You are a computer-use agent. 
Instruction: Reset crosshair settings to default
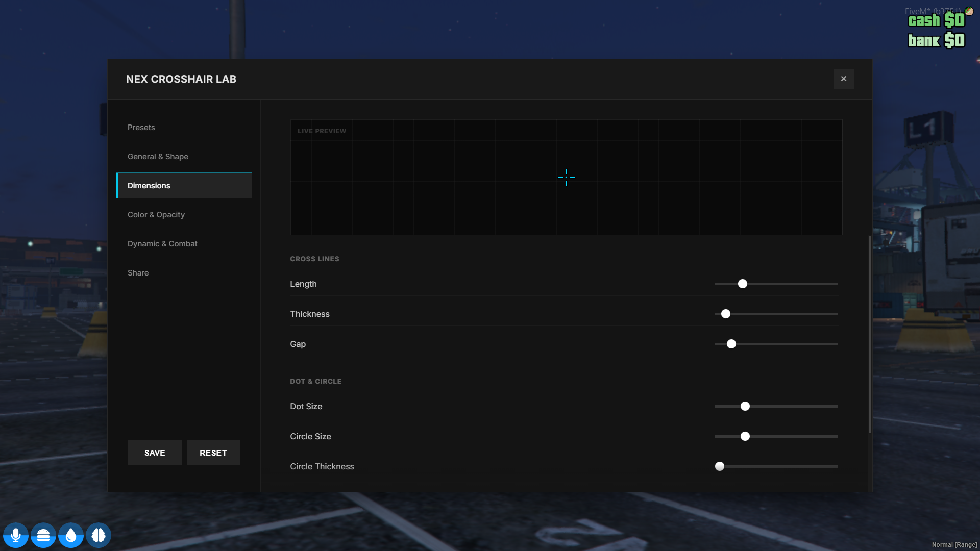213,453
